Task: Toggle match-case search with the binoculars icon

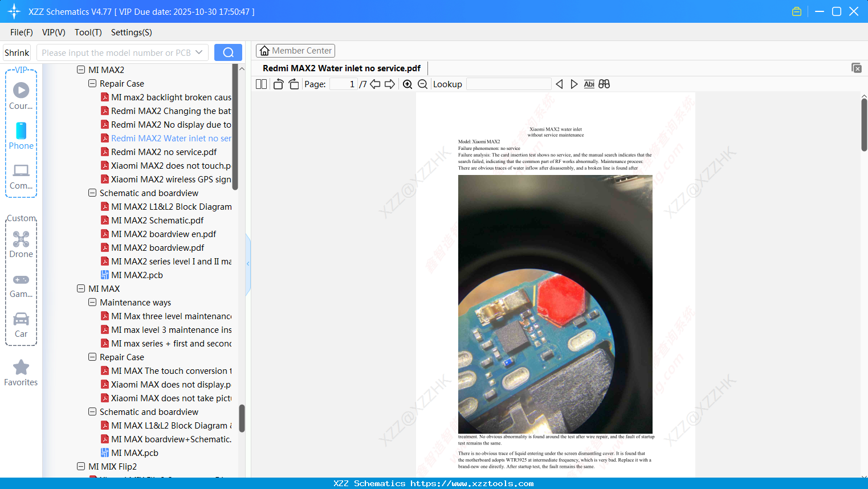Action: [x=604, y=84]
